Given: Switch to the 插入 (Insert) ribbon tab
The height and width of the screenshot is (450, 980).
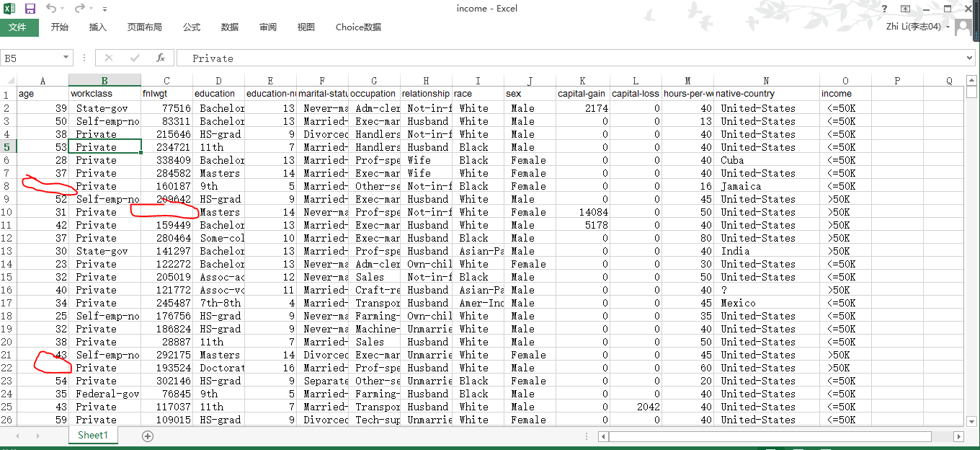Looking at the screenshot, I should 97,27.
